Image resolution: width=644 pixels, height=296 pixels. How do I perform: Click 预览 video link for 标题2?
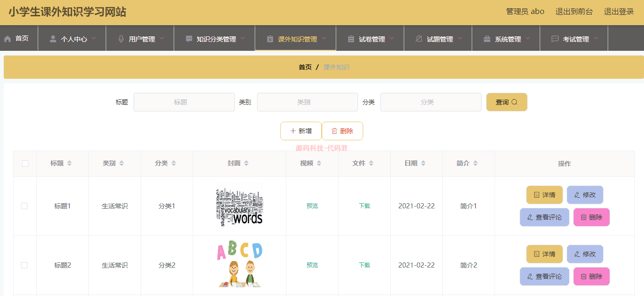(312, 265)
